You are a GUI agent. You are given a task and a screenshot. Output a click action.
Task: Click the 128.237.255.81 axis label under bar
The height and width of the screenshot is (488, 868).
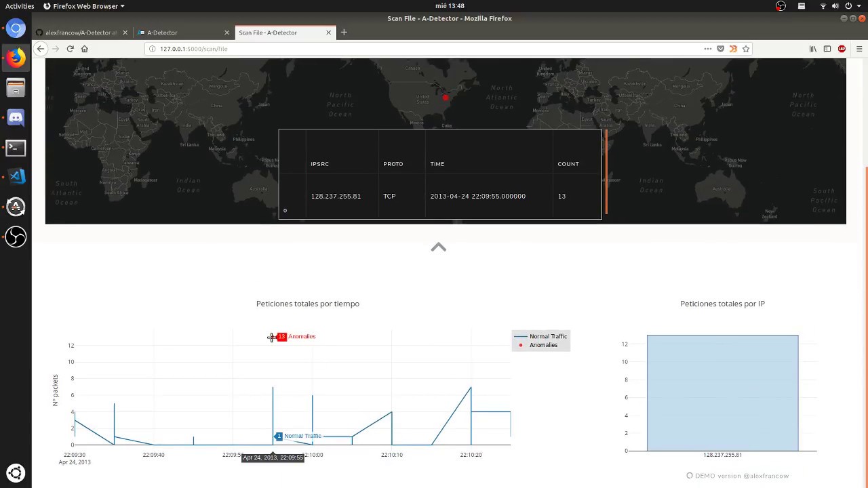click(722, 455)
